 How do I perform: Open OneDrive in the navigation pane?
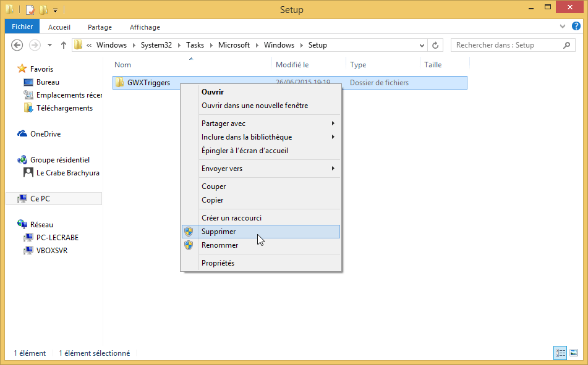[x=45, y=134]
